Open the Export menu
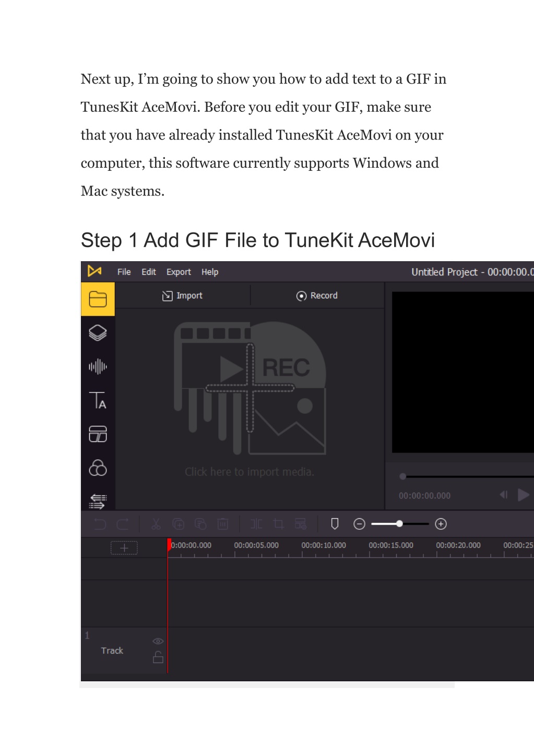Image resolution: width=534 pixels, height=756 pixels. point(179,272)
